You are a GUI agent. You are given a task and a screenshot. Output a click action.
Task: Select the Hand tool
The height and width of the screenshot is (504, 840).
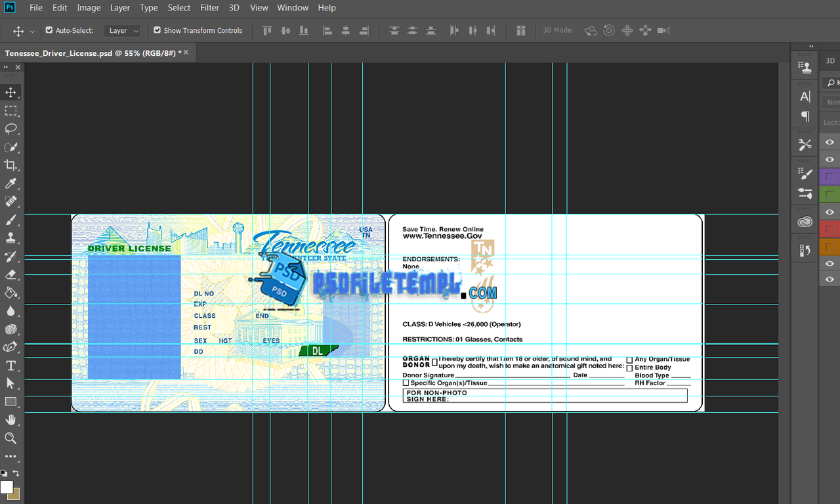[x=11, y=419]
